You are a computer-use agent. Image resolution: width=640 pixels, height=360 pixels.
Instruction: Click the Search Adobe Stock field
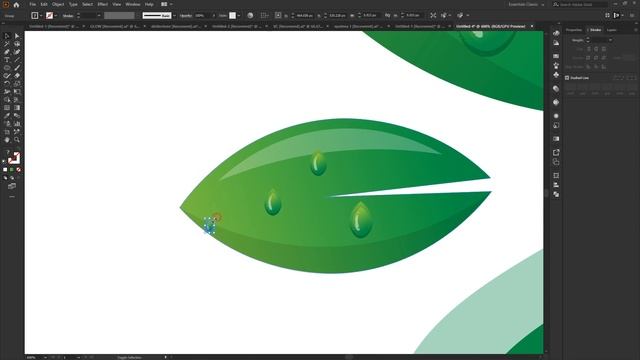click(x=580, y=4)
